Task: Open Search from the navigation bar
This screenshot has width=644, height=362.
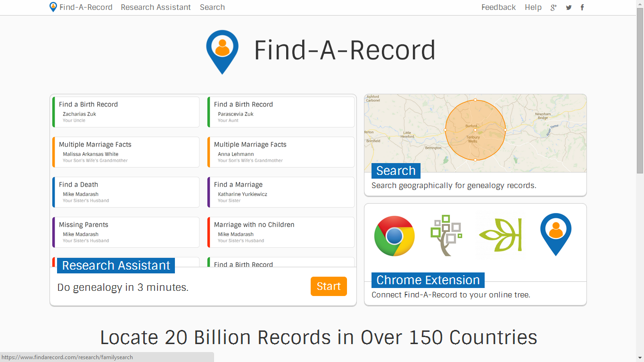Action: pos(212,7)
